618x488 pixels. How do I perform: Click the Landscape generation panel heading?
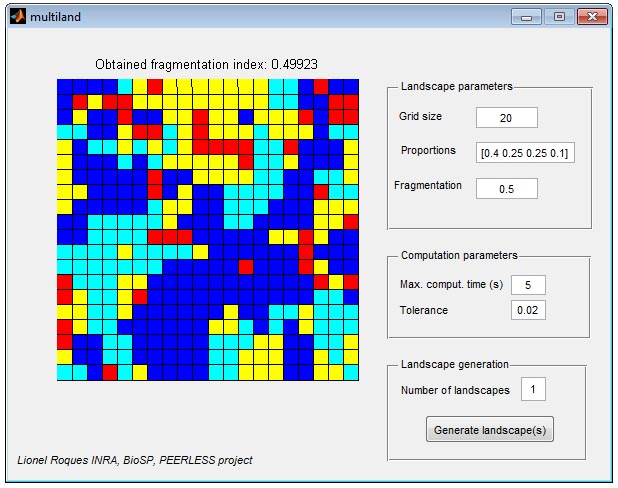point(454,364)
